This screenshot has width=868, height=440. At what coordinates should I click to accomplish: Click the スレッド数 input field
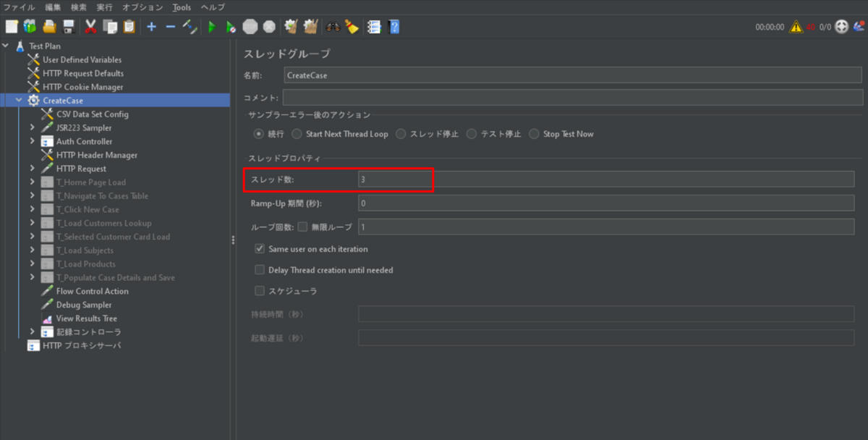[606, 179]
